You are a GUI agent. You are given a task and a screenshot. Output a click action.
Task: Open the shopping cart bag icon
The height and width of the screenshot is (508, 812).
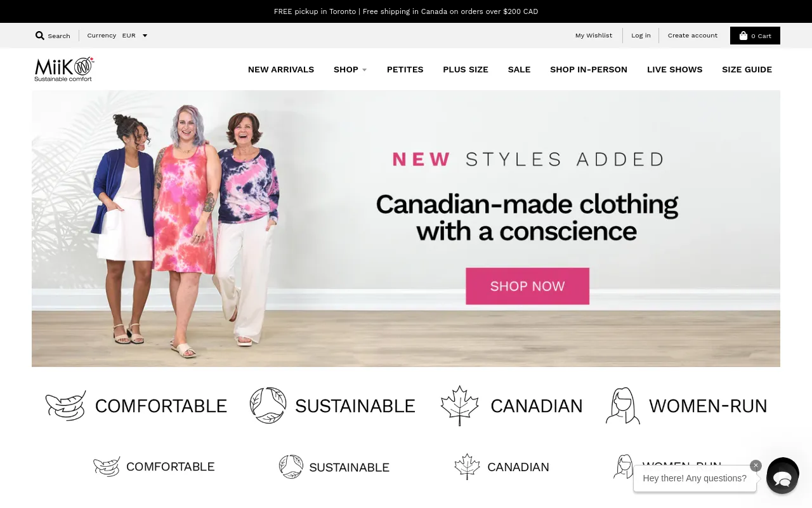743,36
